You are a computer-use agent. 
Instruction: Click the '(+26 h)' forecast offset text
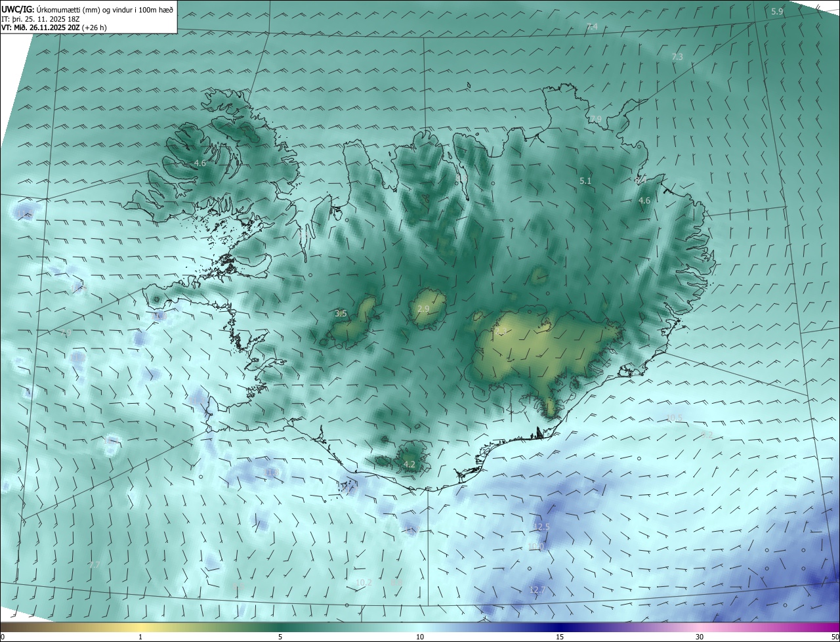click(94, 28)
